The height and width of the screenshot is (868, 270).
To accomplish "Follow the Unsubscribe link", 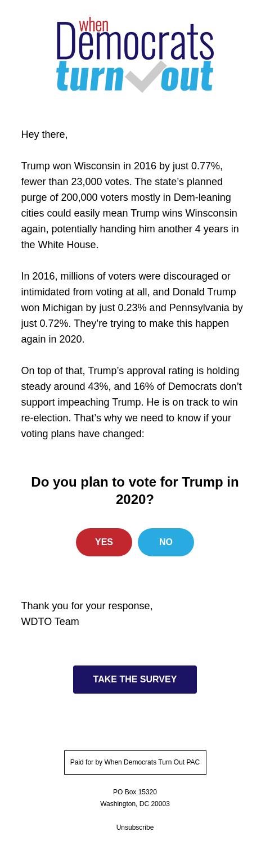I will pyautogui.click(x=135, y=827).
